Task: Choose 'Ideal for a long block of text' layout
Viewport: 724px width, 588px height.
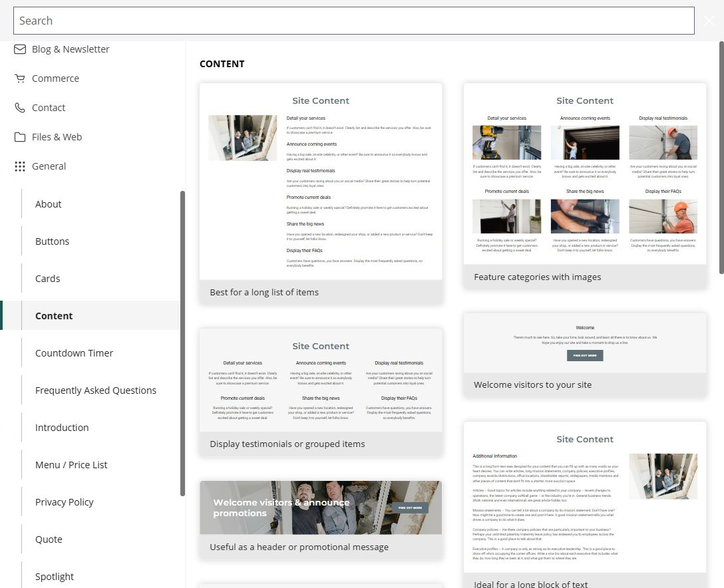Action: (585, 505)
